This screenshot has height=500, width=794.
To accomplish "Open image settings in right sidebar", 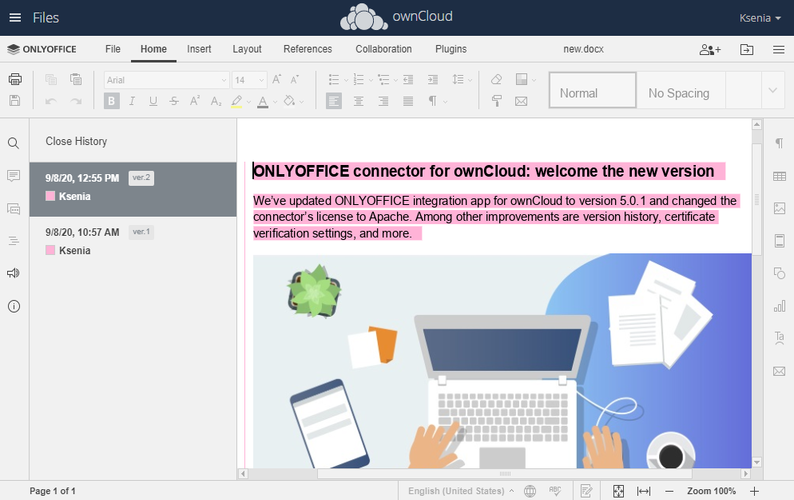I will (x=779, y=208).
